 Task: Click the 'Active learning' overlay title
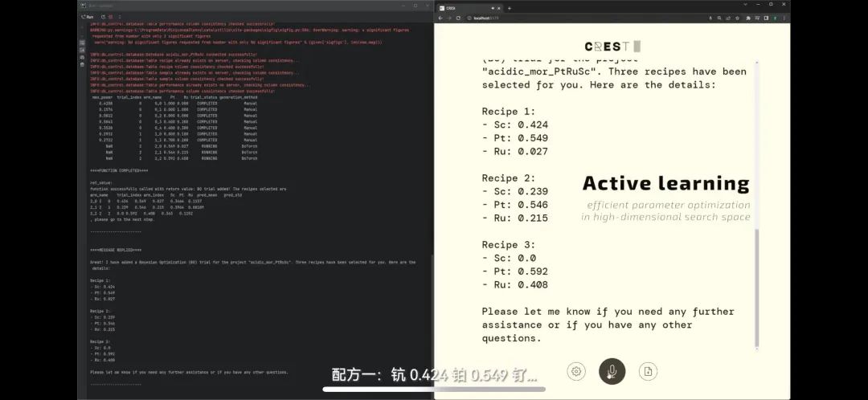click(x=666, y=184)
